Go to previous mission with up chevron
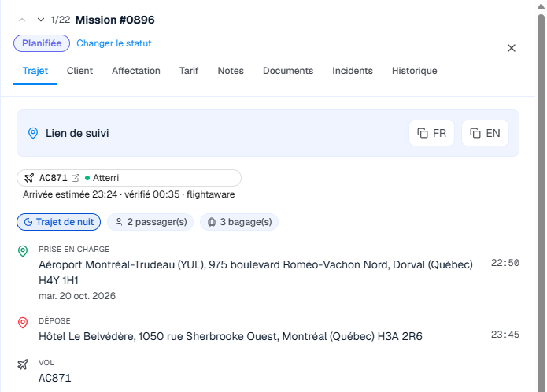The height and width of the screenshot is (392, 547). pos(22,20)
